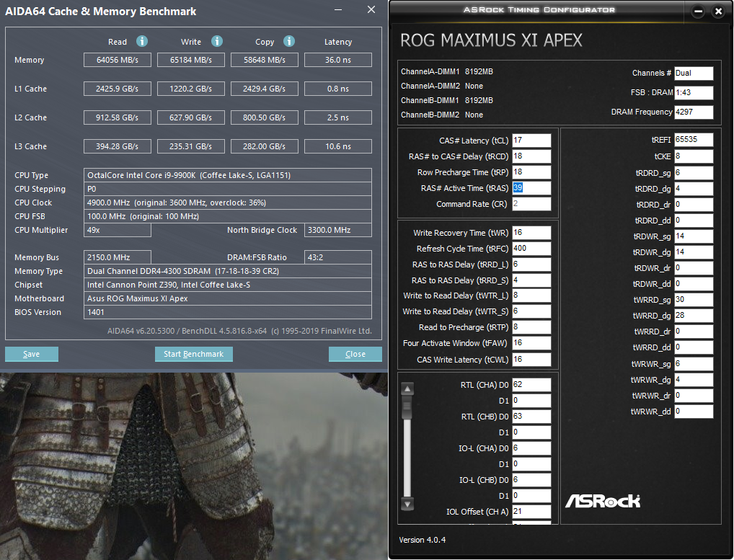Click the Channels # Dual field
This screenshot has width=734, height=560.
(694, 74)
